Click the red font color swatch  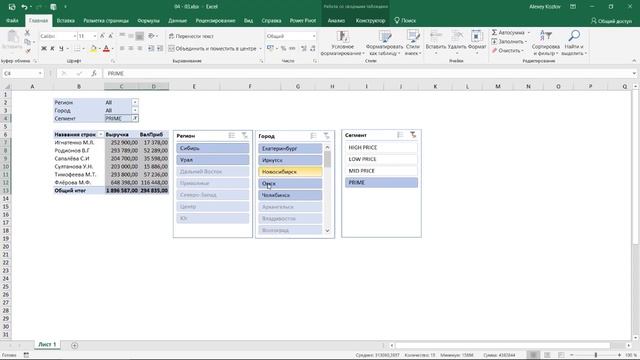pyautogui.click(x=106, y=49)
